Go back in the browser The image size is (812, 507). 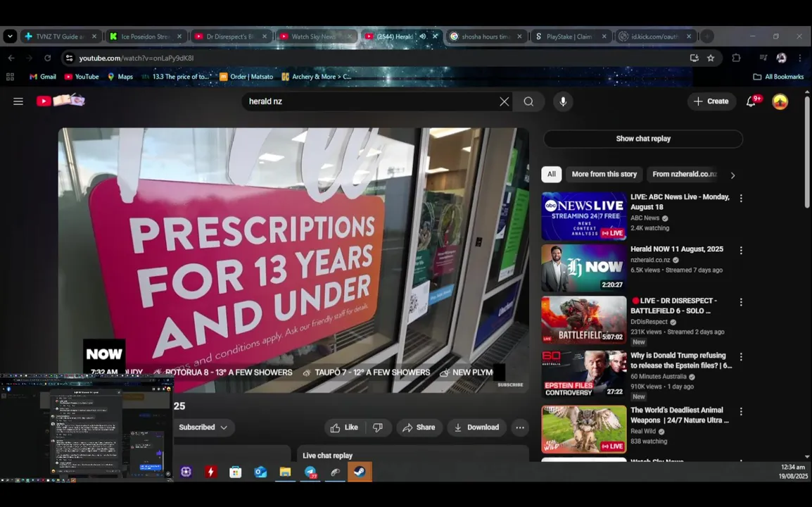click(11, 58)
